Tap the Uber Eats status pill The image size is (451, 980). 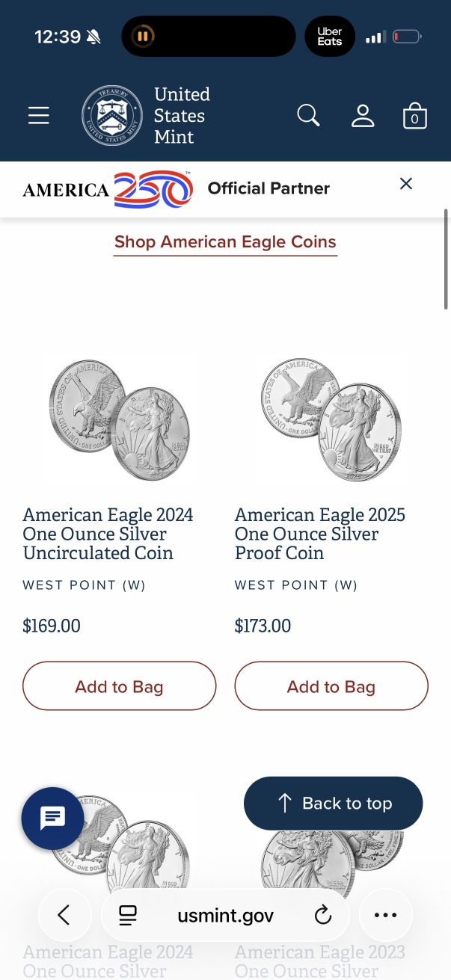(x=330, y=36)
